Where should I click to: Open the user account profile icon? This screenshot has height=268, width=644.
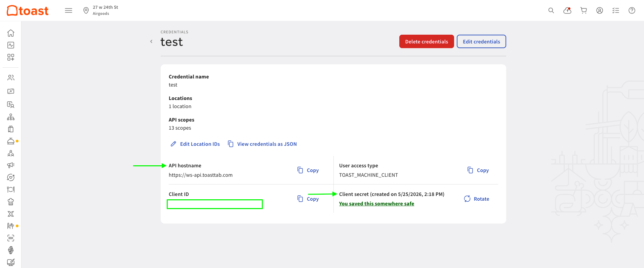600,10
